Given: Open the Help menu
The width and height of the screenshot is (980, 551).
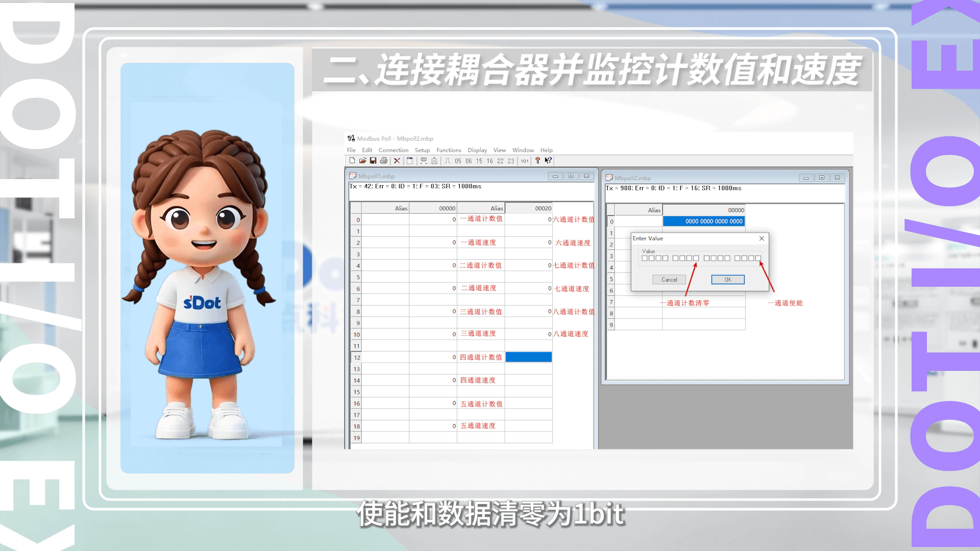Looking at the screenshot, I should pyautogui.click(x=546, y=150).
